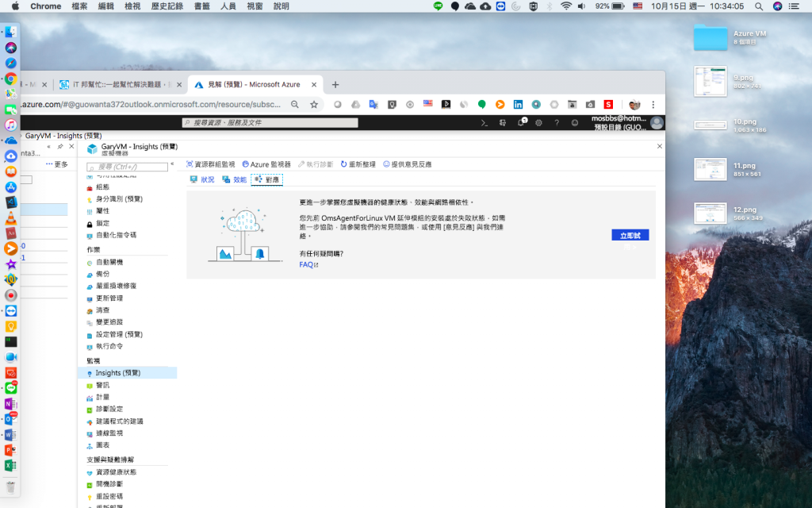Pin the left blade with pin icon

coord(60,147)
